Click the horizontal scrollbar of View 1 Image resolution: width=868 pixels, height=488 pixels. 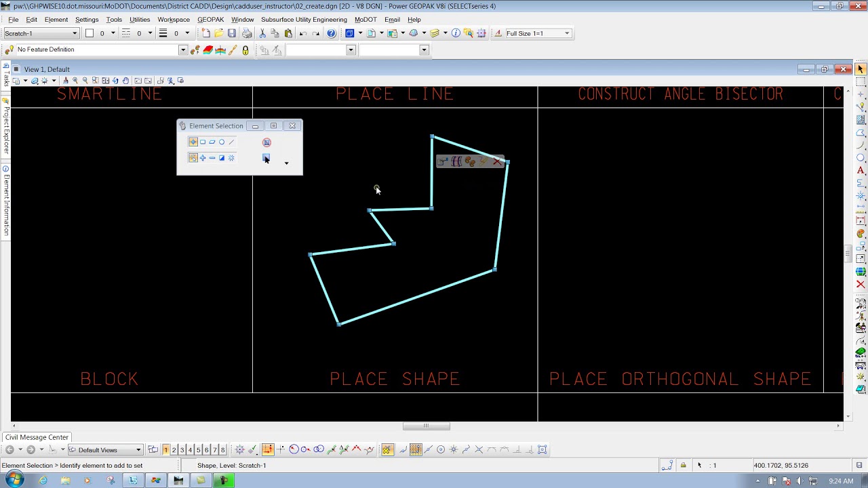(x=425, y=426)
